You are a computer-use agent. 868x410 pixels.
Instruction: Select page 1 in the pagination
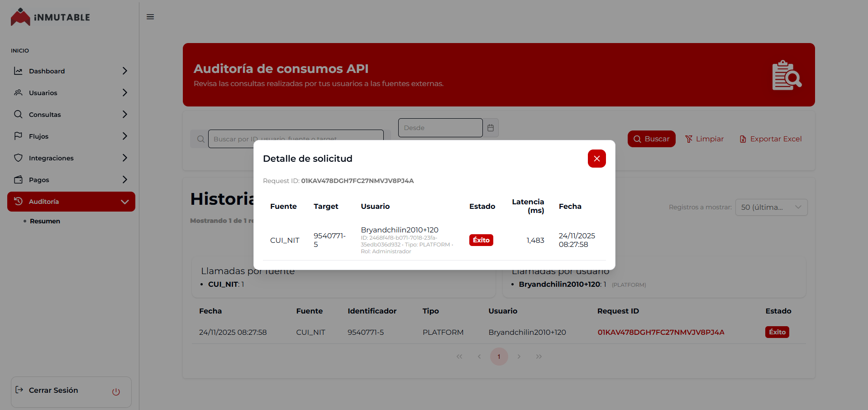tap(499, 357)
